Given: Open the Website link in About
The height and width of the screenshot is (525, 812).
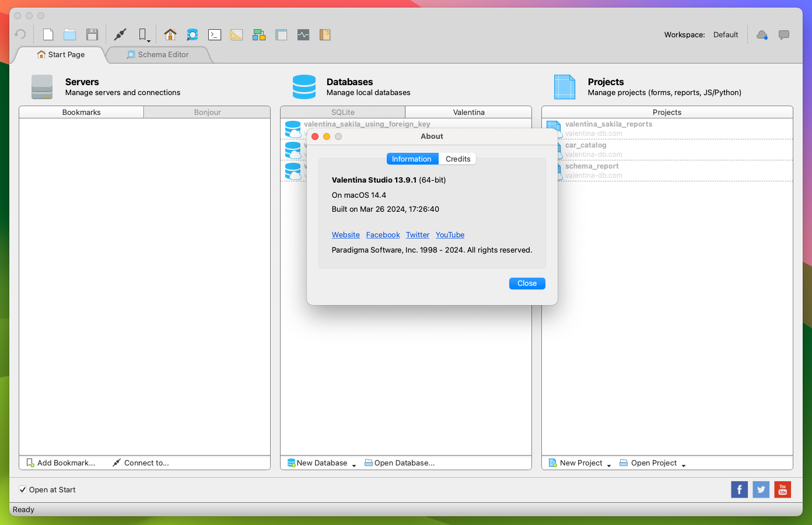Looking at the screenshot, I should click(x=346, y=235).
